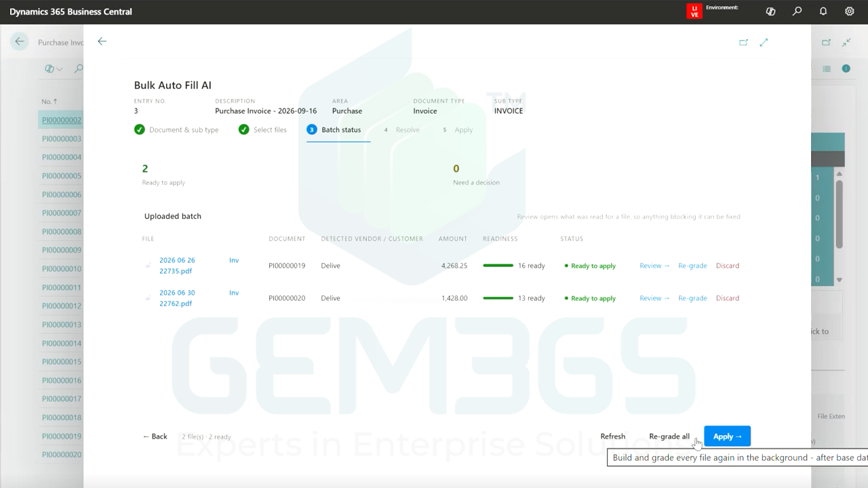Click the readiness bar showing 16 ready
This screenshot has width=868, height=488.
(498, 266)
